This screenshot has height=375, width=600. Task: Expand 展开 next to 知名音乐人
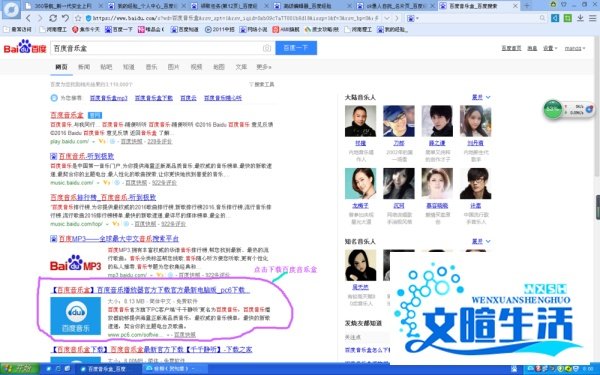[x=481, y=241]
